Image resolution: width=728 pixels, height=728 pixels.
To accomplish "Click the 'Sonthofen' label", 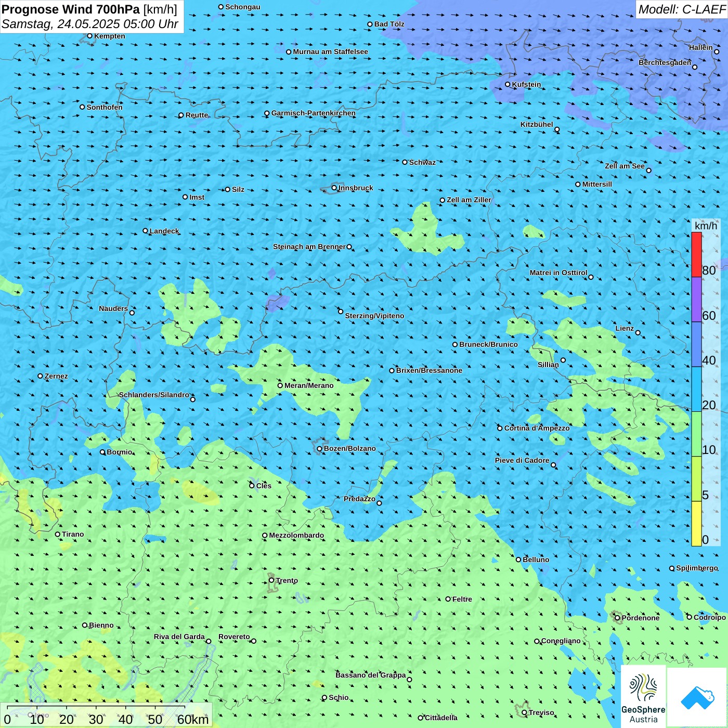I will (x=105, y=107).
